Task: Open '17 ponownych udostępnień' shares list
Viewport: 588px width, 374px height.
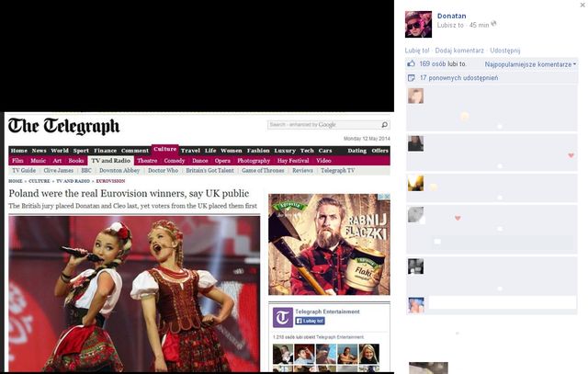Action: 458,78
